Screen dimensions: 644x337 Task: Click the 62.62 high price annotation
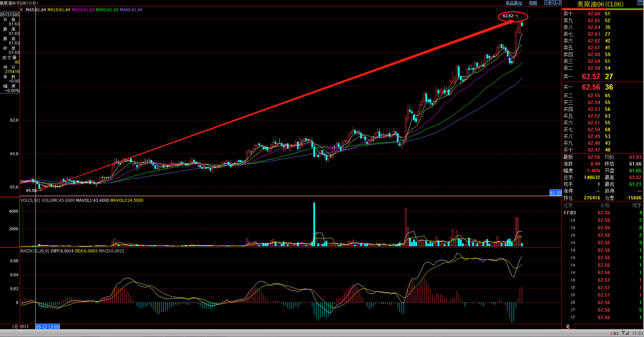click(x=508, y=16)
